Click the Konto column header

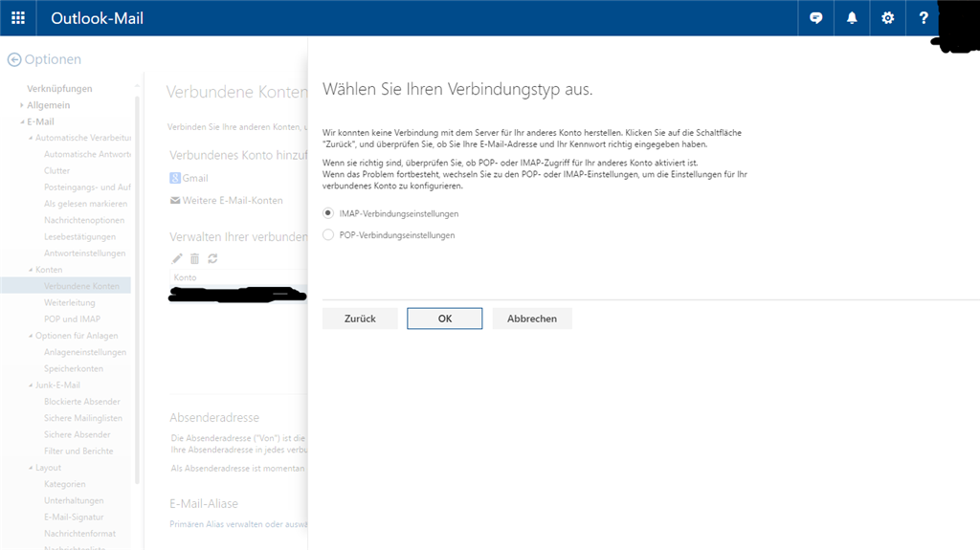[x=185, y=277]
